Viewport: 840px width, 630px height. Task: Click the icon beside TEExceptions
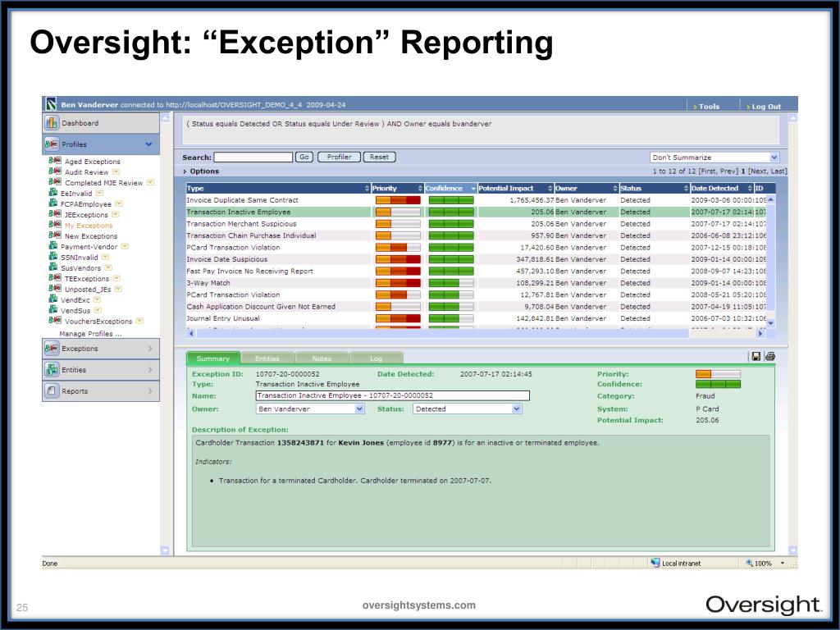pyautogui.click(x=55, y=278)
